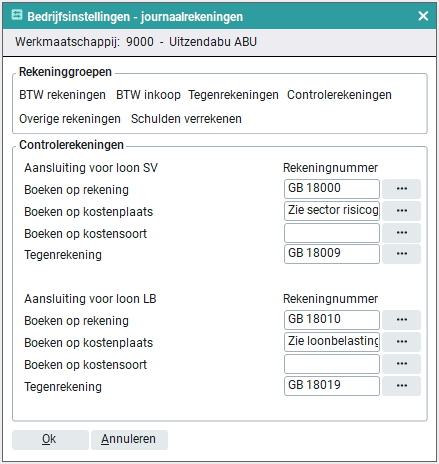The image size is (439, 464).
Task: Open lookup for SV Boeken op kostenplaats
Action: tap(401, 211)
